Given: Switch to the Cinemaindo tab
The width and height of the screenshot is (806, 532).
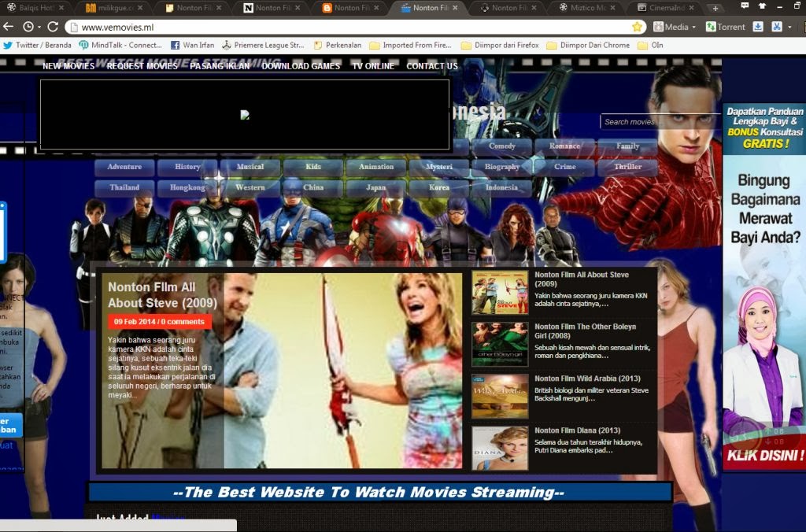Looking at the screenshot, I should pos(665,8).
